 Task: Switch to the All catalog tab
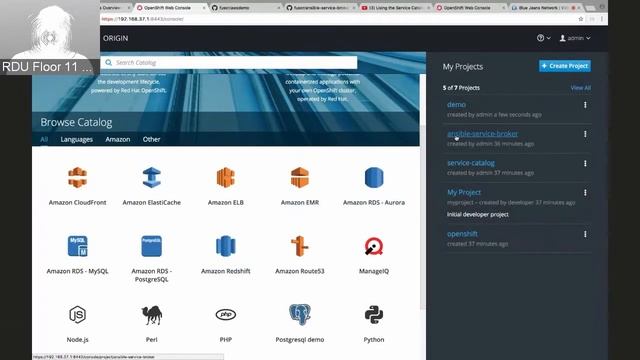44,139
